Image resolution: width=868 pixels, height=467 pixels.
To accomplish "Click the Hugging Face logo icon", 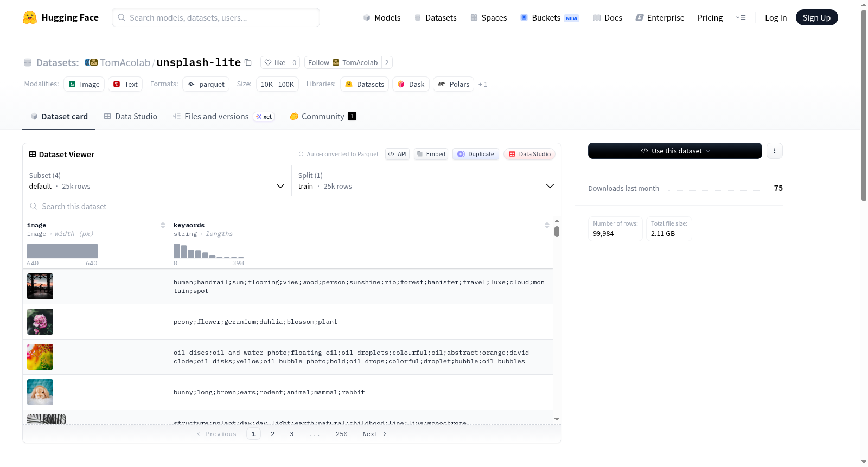I will [30, 17].
